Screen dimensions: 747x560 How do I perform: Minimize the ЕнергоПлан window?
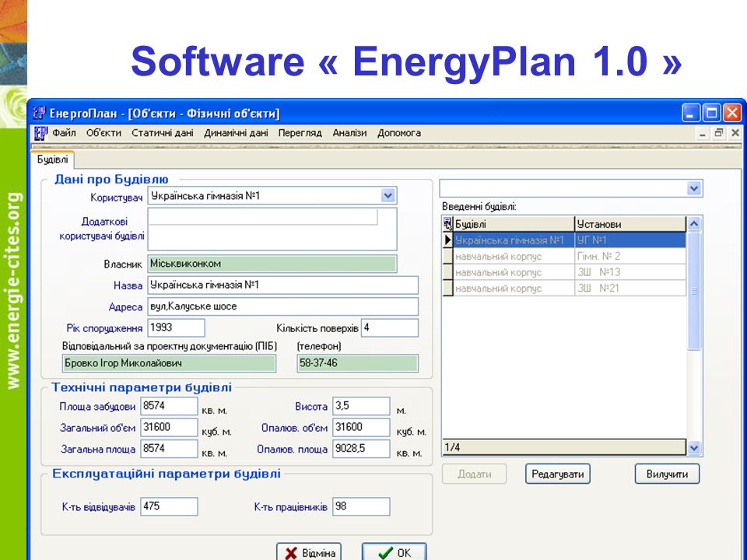pyautogui.click(x=691, y=114)
